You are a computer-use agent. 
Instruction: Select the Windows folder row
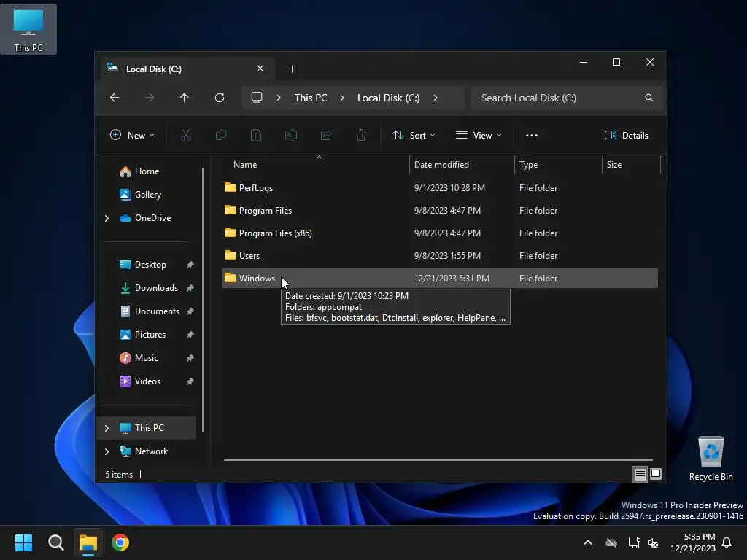440,278
